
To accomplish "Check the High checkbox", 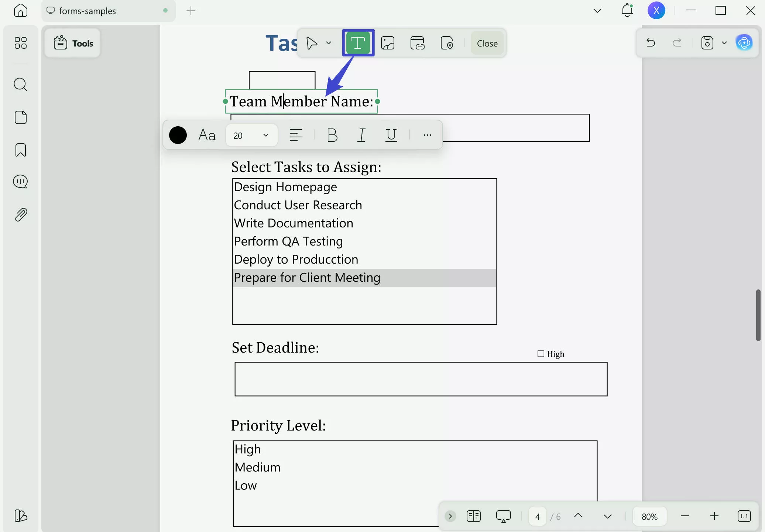I will pos(541,354).
